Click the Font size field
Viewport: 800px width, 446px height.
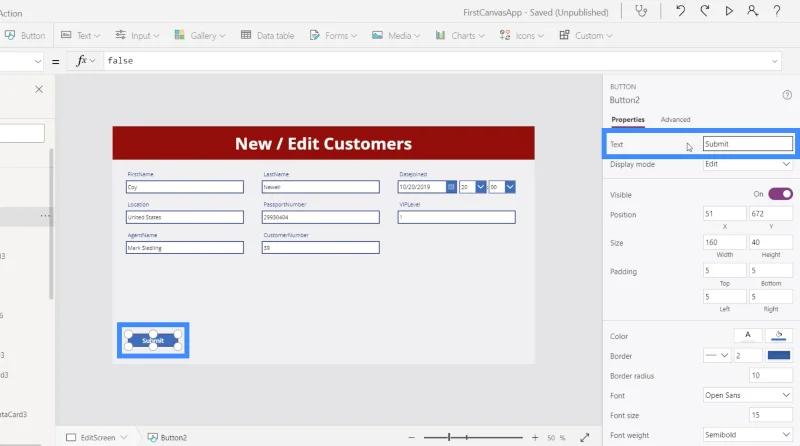coord(770,415)
